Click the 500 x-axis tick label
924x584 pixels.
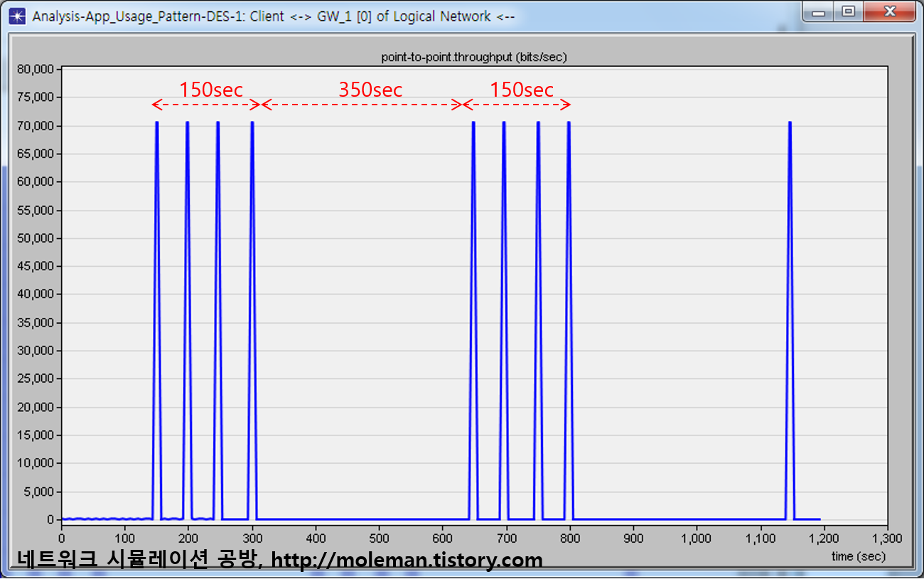click(380, 538)
